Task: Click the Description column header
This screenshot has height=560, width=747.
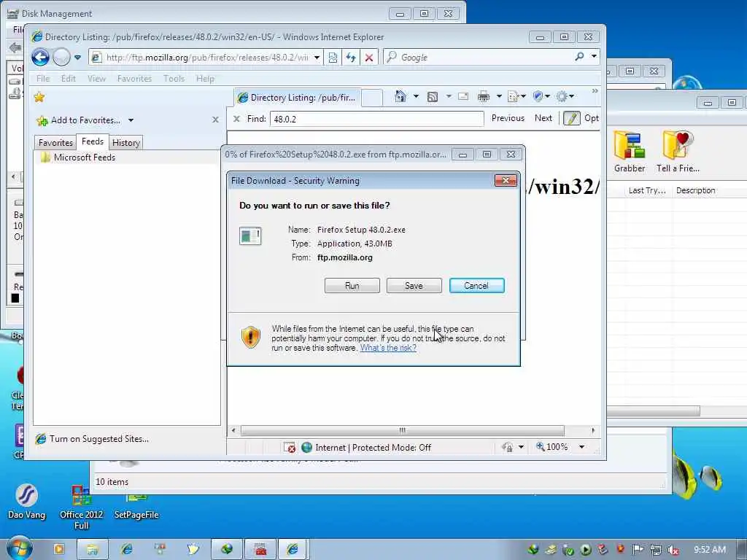Action: tap(696, 190)
